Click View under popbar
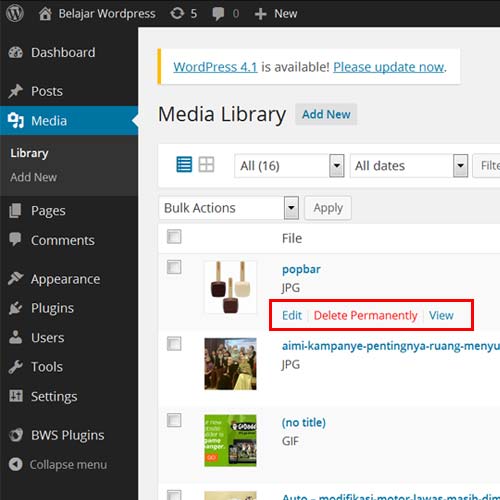The height and width of the screenshot is (500, 500). pyautogui.click(x=441, y=315)
